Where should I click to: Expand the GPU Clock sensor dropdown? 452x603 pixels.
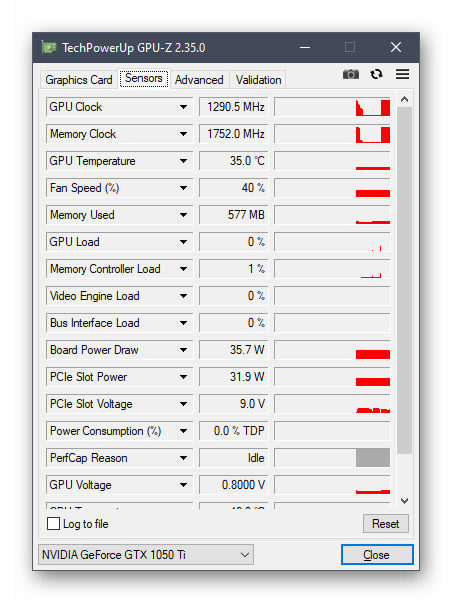pyautogui.click(x=183, y=107)
